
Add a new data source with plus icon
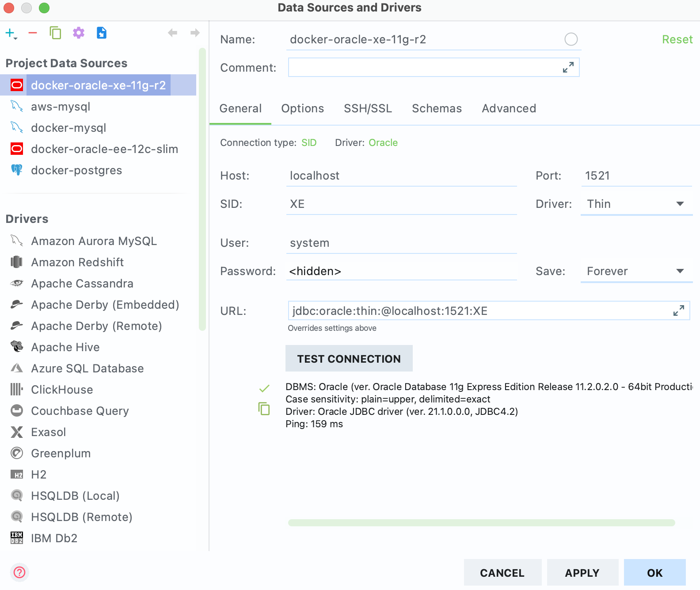click(10, 33)
